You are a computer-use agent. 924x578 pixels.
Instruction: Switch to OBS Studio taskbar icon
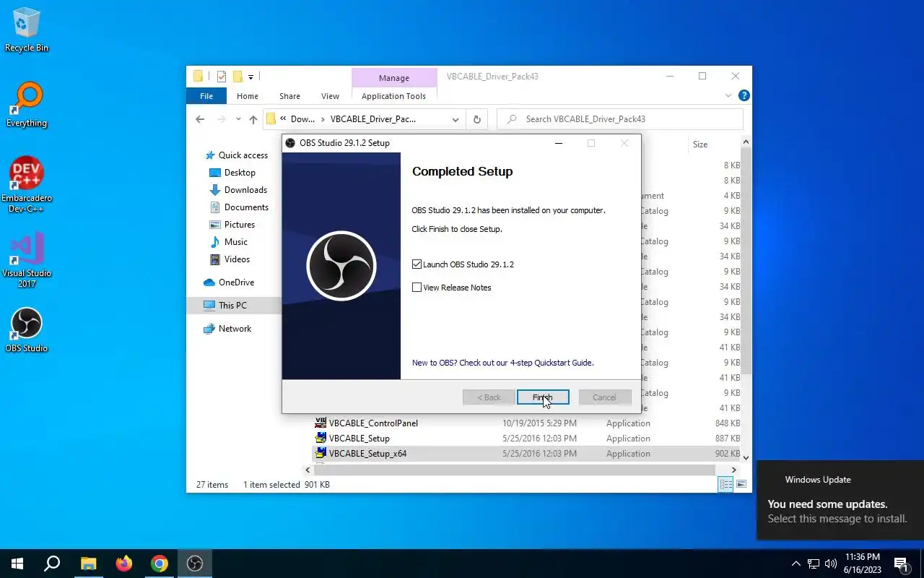tap(195, 564)
